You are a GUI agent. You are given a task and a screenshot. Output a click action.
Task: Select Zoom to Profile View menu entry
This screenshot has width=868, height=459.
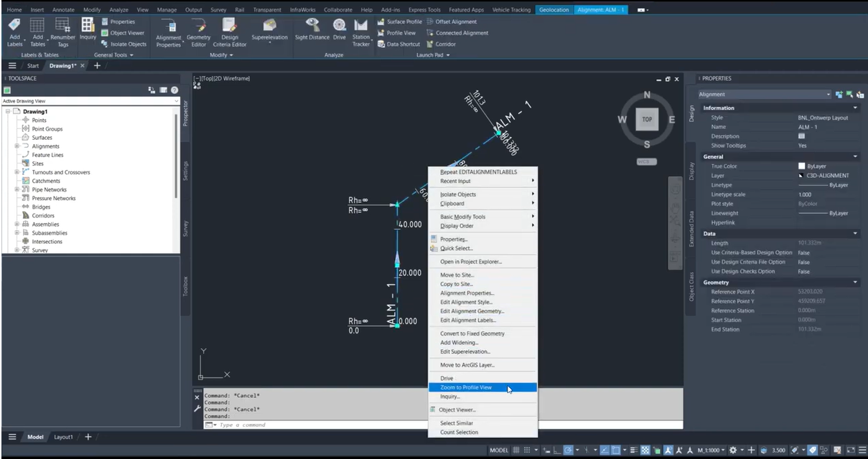(x=465, y=387)
